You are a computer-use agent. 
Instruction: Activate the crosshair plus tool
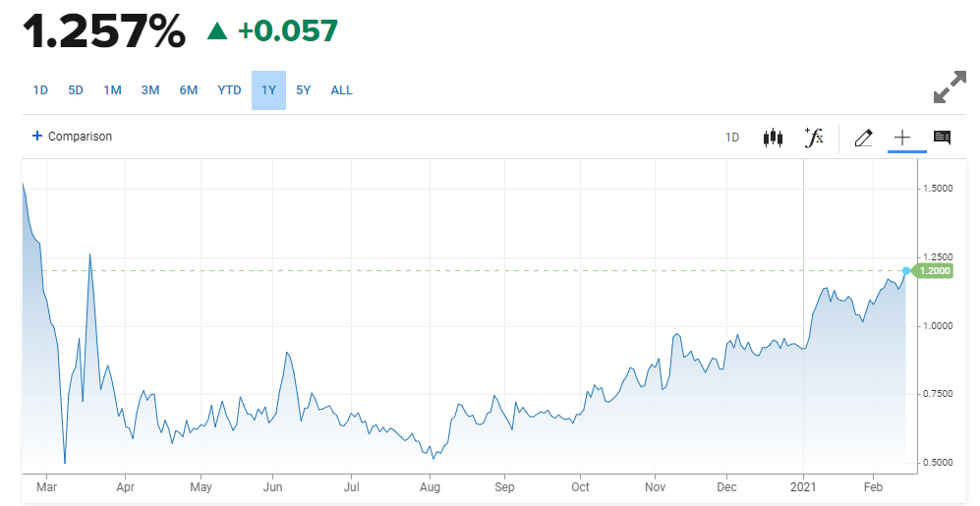pos(902,138)
